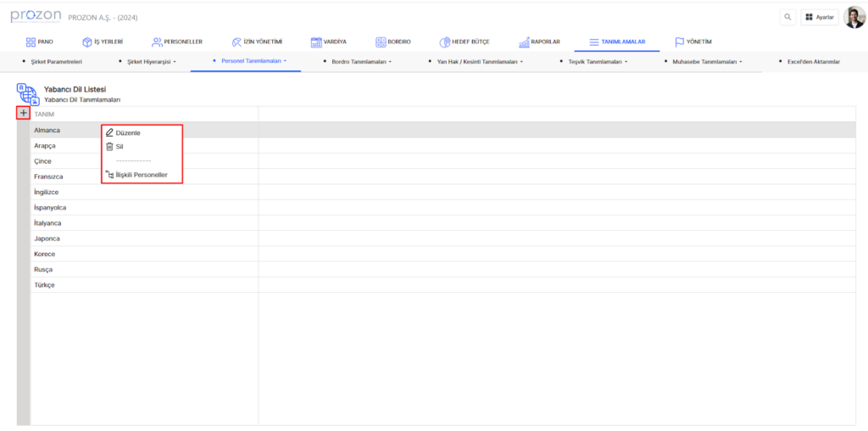The image size is (868, 431).
Task: Click the plus icon to add language
Action: click(x=23, y=114)
